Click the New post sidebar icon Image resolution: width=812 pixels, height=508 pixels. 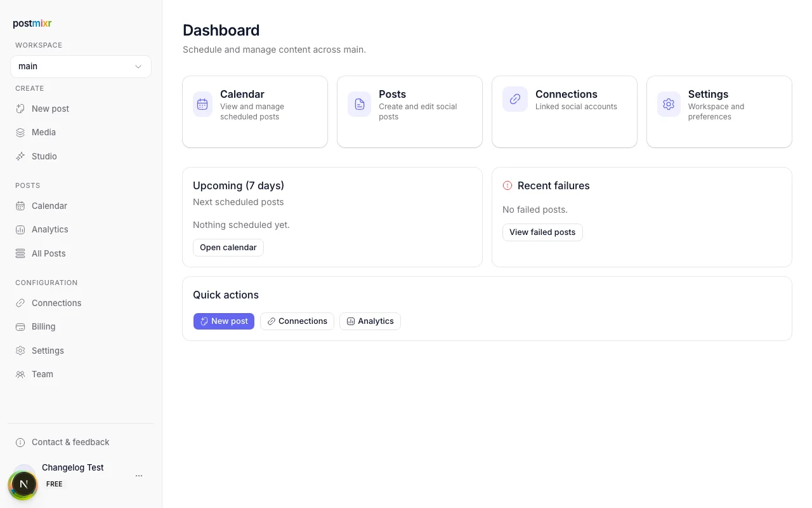pyautogui.click(x=20, y=109)
